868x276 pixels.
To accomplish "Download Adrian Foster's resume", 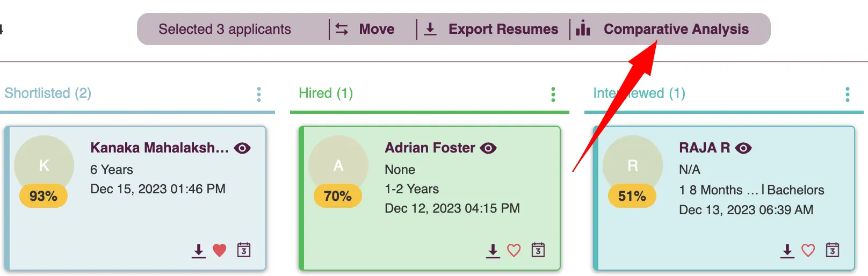I will point(493,251).
